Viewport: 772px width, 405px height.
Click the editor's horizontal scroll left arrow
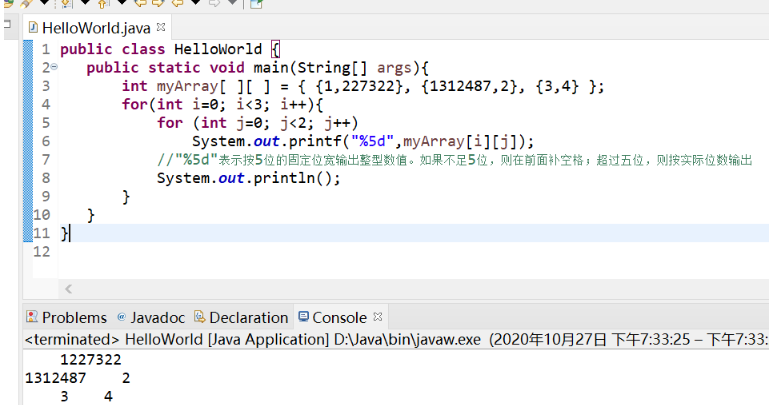tap(69, 289)
